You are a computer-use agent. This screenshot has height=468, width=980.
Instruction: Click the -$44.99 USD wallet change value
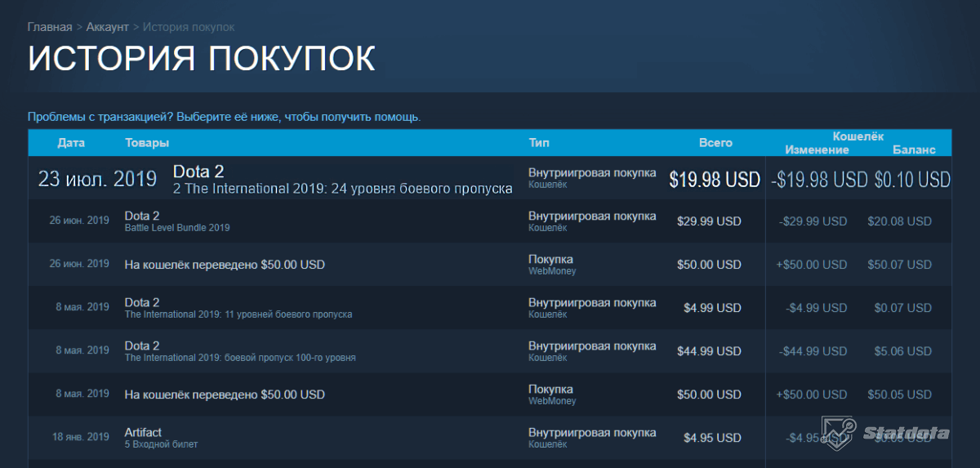tap(813, 351)
